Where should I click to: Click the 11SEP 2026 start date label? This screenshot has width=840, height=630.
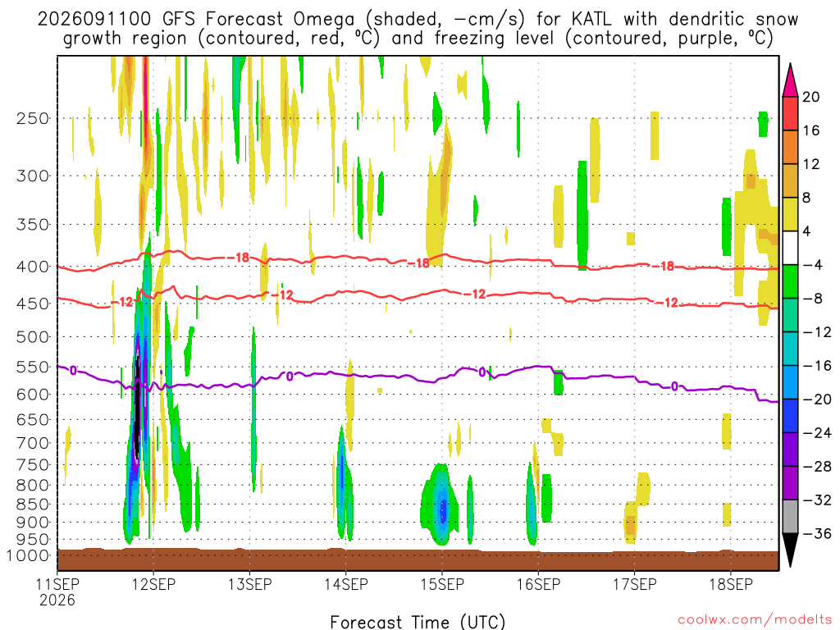[x=57, y=591]
